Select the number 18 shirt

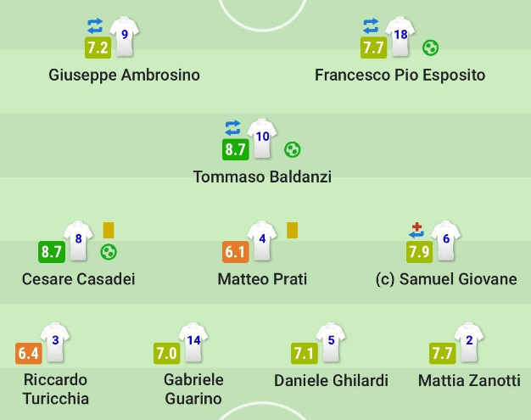click(400, 36)
